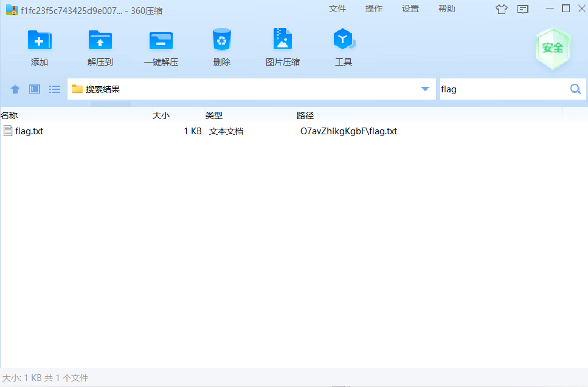The image size is (588, 387).
Task: Open the 操作 menu
Action: pos(374,9)
